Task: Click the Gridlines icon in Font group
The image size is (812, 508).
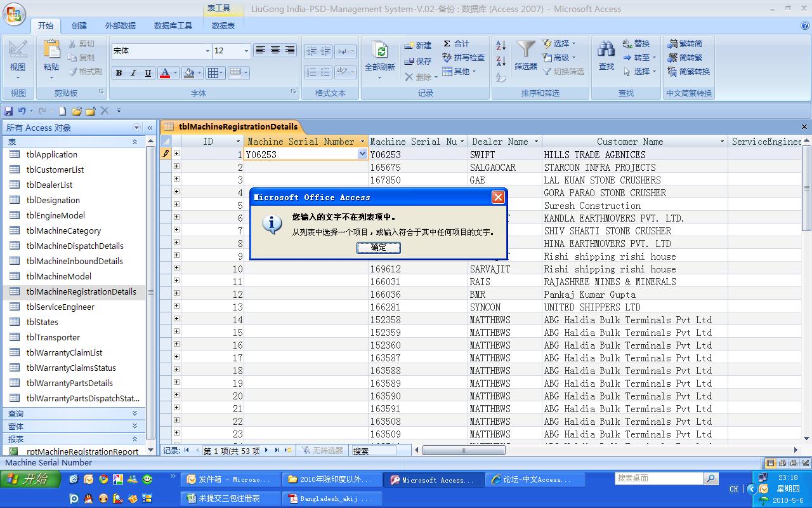Action: (x=213, y=73)
